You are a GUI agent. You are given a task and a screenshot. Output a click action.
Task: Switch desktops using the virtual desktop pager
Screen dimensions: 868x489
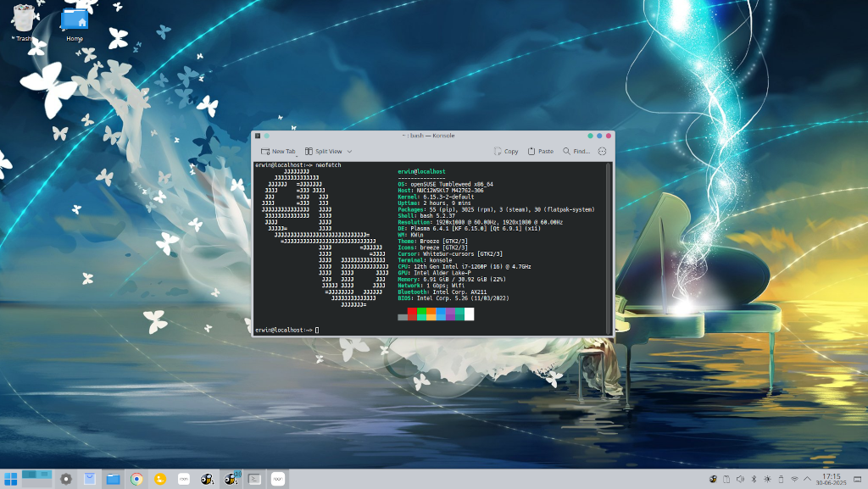pos(36,479)
